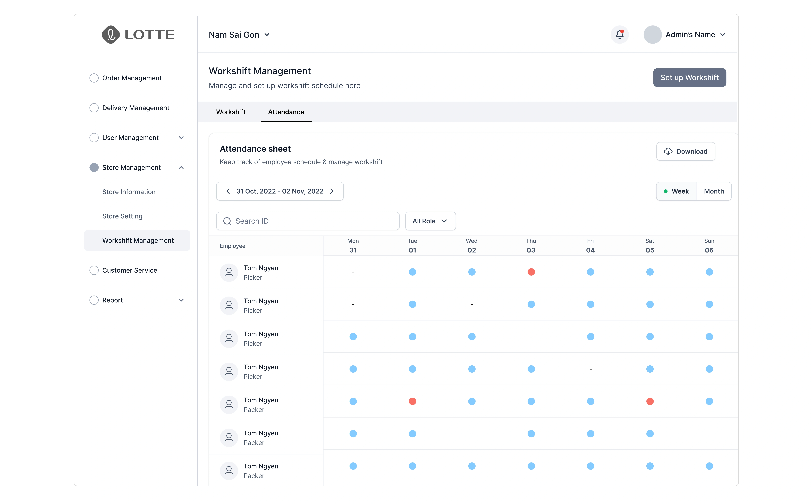Image resolution: width=812 pixels, height=504 pixels.
Task: Switch to Week view
Action: pyautogui.click(x=676, y=191)
